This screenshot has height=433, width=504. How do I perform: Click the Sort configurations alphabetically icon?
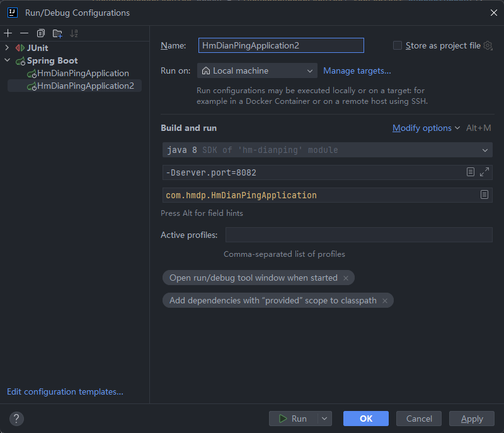tap(74, 33)
